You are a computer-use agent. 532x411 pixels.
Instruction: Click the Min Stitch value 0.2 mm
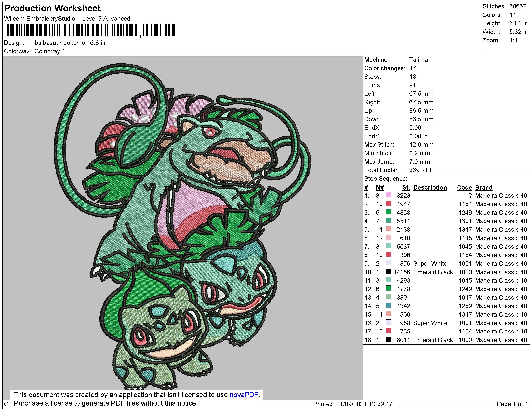[x=419, y=153]
